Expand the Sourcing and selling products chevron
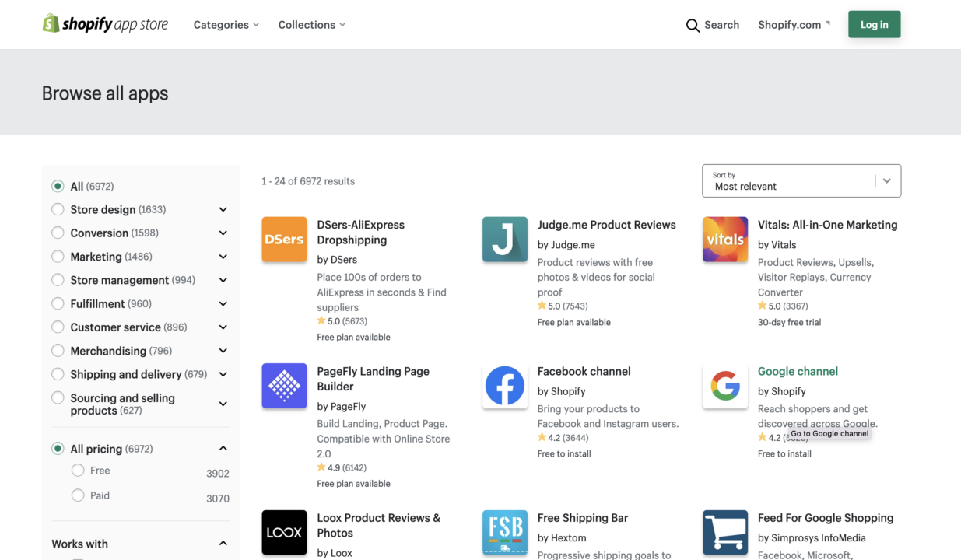 click(x=223, y=404)
